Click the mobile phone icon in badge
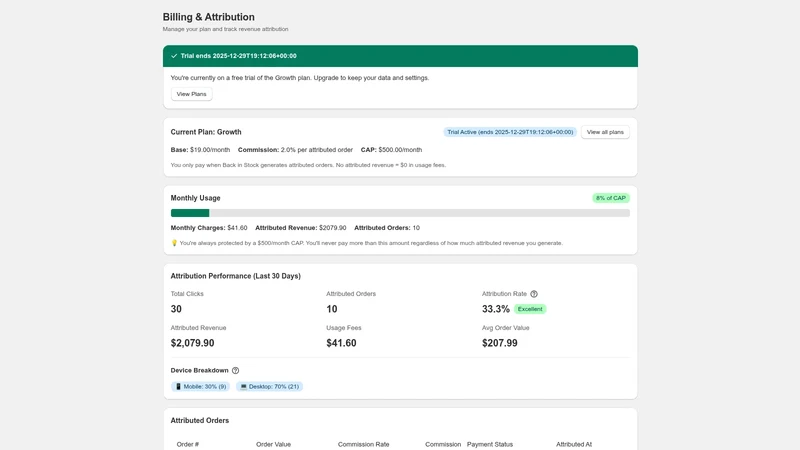 (x=178, y=387)
